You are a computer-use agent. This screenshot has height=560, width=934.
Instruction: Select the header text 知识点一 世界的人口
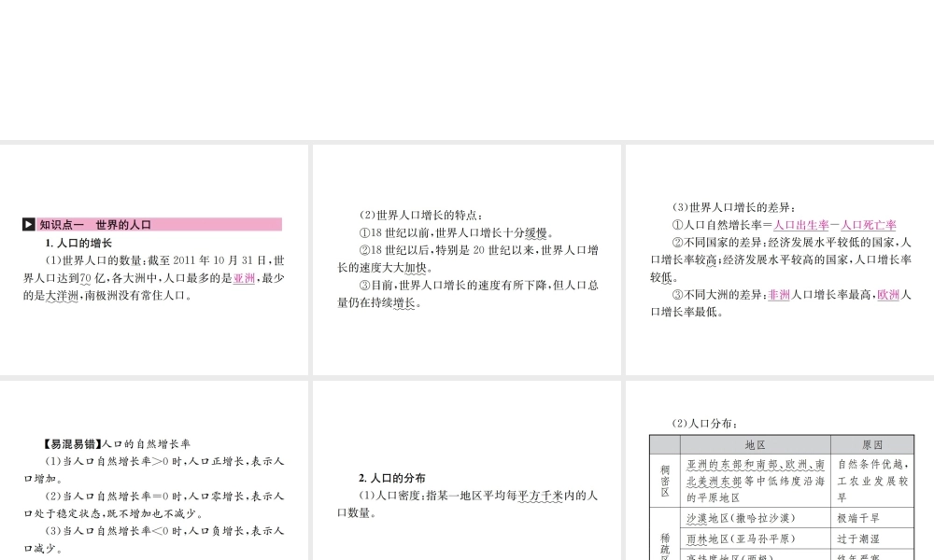point(95,224)
